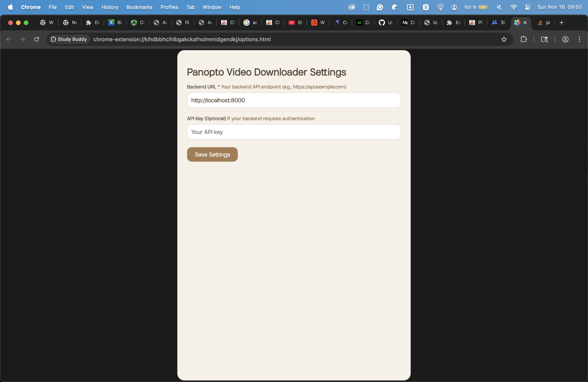Open the Bookmarks menu
This screenshot has width=588, height=382.
139,7
